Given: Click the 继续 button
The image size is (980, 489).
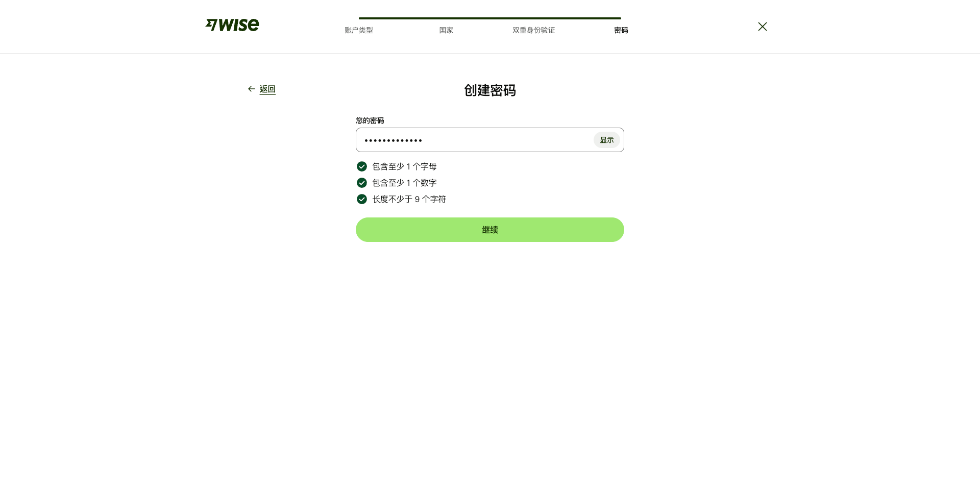Looking at the screenshot, I should (489, 230).
